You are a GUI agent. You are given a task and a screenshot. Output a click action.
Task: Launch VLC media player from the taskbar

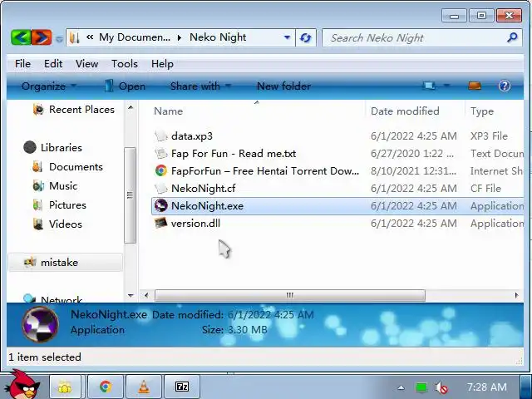[x=144, y=387]
